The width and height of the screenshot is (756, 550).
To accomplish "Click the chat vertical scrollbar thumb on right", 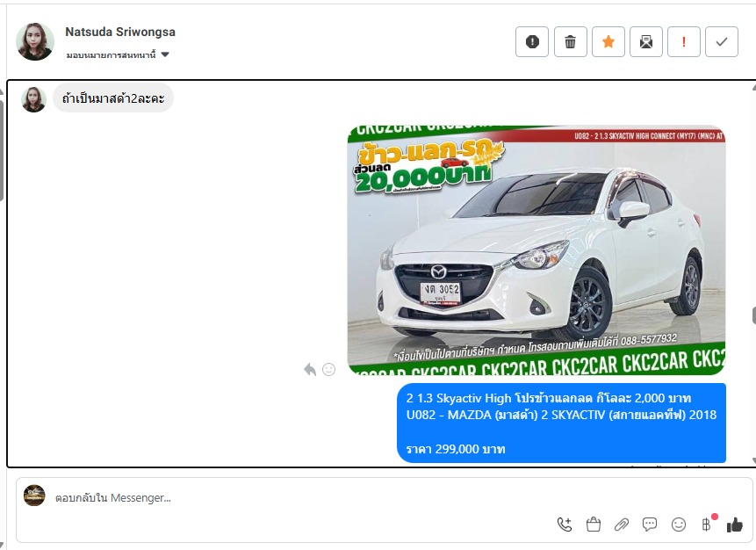I will 753,315.
